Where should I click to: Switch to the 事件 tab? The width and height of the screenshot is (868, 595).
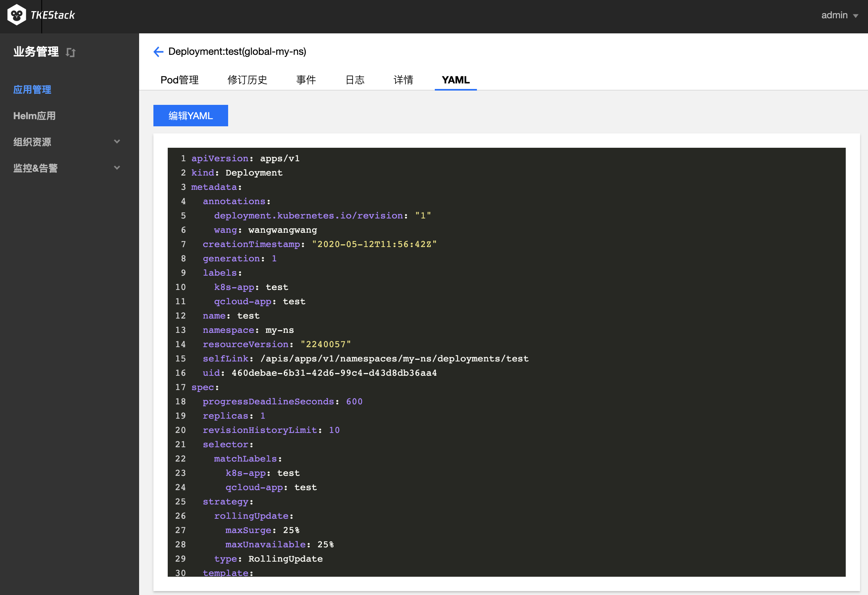(x=306, y=80)
